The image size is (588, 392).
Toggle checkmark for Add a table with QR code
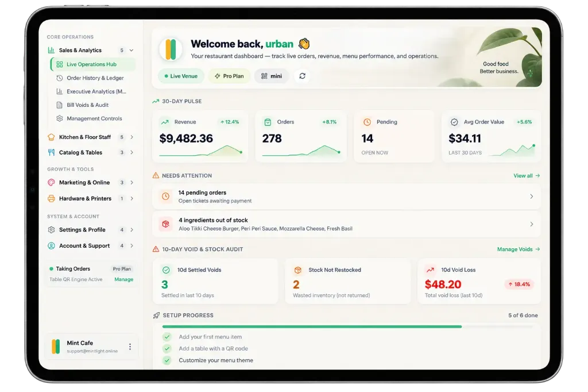click(x=167, y=348)
